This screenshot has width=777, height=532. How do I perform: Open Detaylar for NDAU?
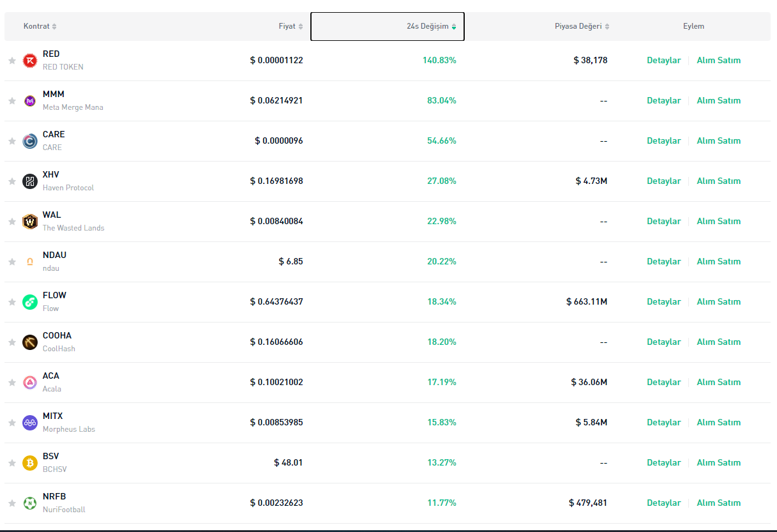pos(663,262)
